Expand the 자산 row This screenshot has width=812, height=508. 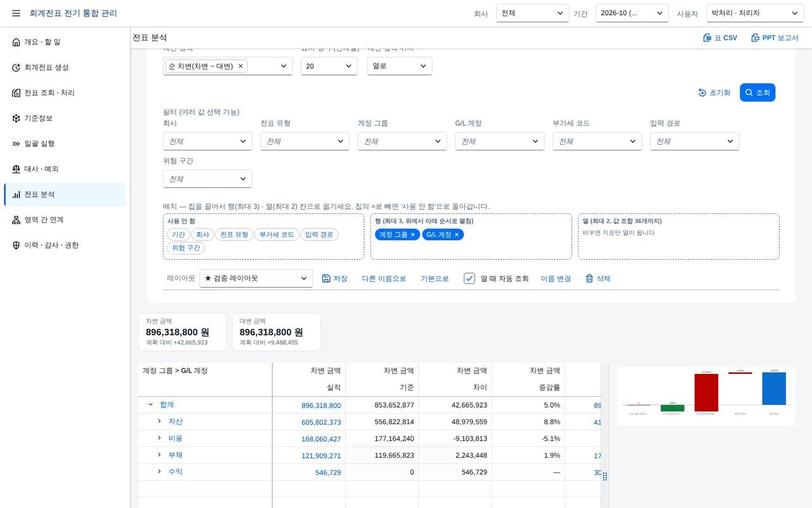coord(160,422)
